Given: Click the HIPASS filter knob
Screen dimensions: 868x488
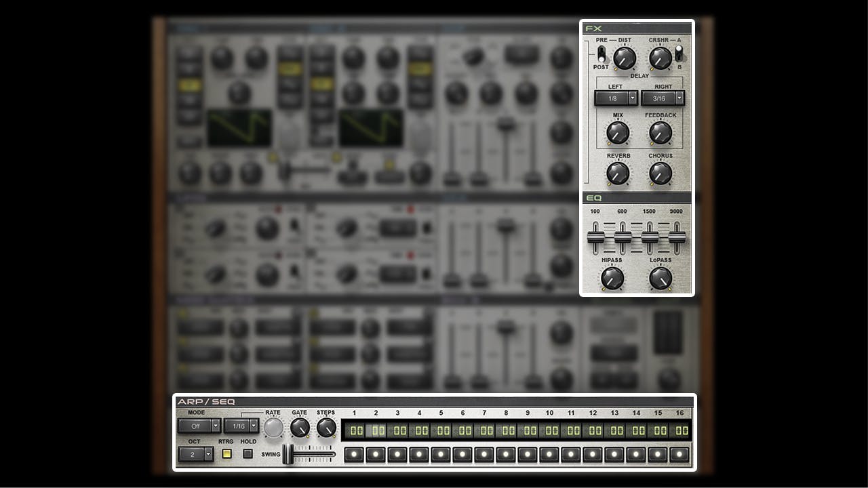Looking at the screenshot, I should 612,278.
